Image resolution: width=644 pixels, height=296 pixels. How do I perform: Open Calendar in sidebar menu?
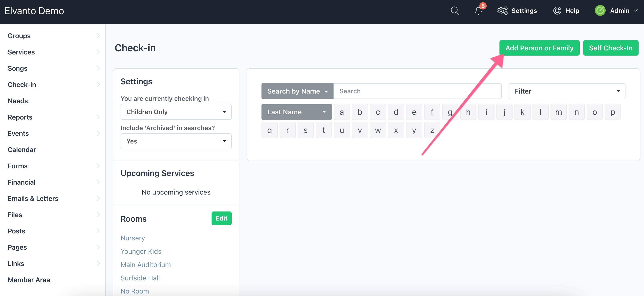(22, 150)
